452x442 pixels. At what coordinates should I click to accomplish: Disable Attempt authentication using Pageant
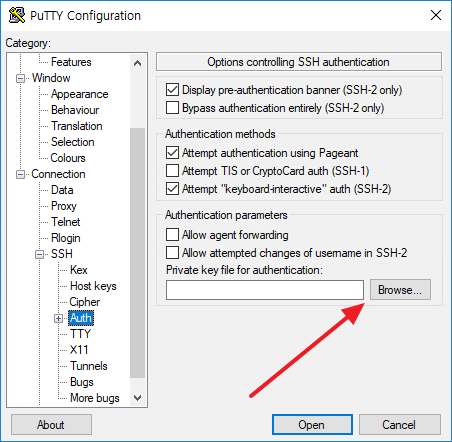pos(172,153)
